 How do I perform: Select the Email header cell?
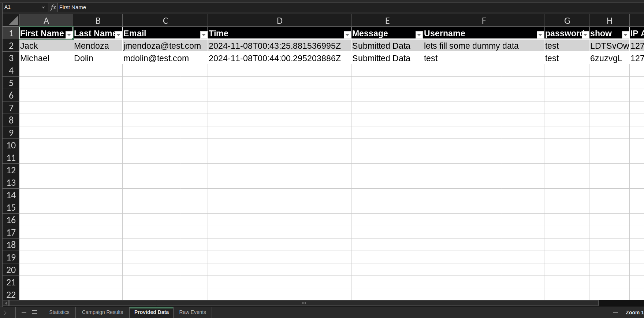[165, 33]
